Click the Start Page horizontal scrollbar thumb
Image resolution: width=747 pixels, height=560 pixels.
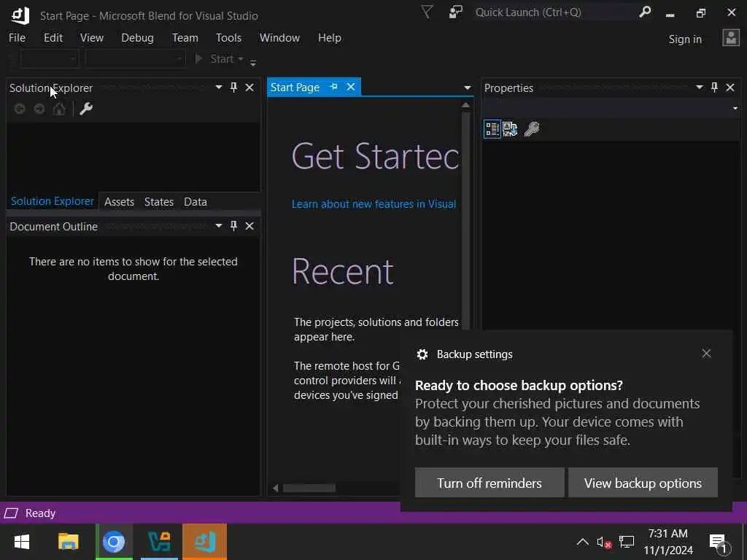(x=309, y=488)
